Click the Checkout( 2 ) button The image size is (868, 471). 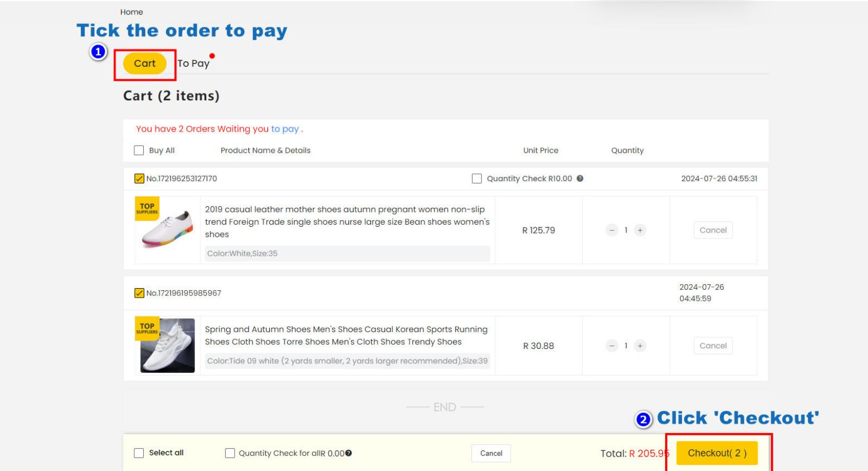(x=716, y=453)
